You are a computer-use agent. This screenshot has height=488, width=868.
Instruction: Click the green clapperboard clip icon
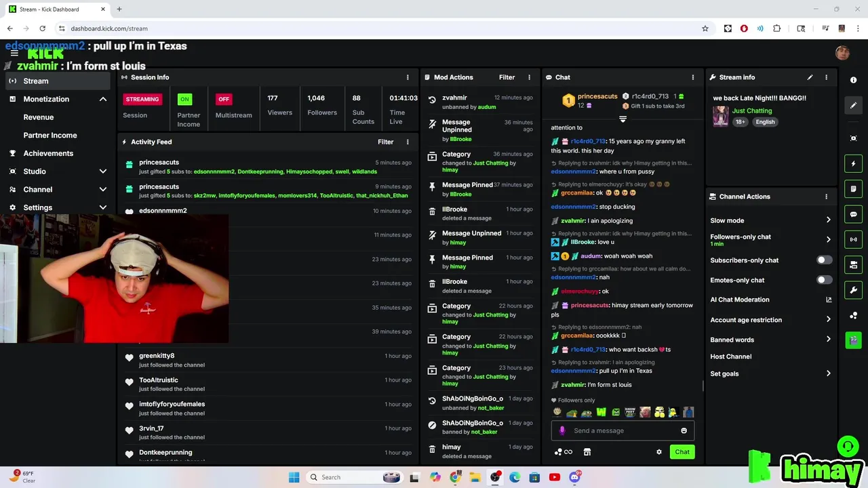tap(853, 340)
